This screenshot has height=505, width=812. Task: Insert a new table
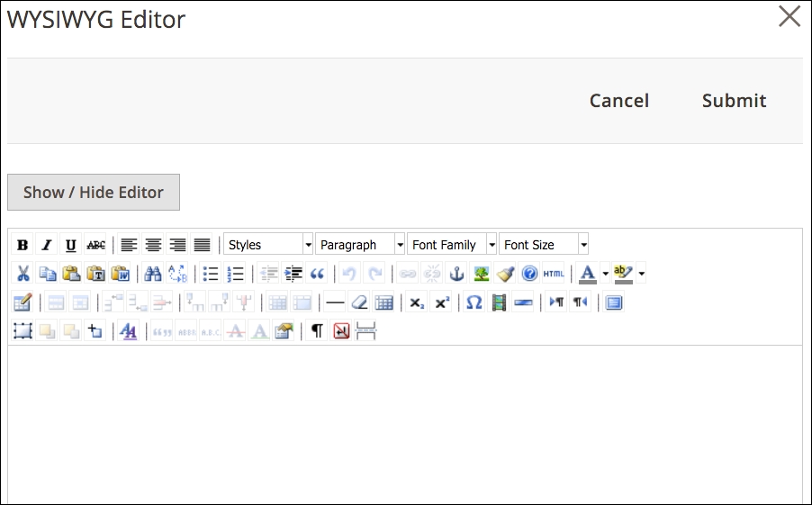click(23, 302)
